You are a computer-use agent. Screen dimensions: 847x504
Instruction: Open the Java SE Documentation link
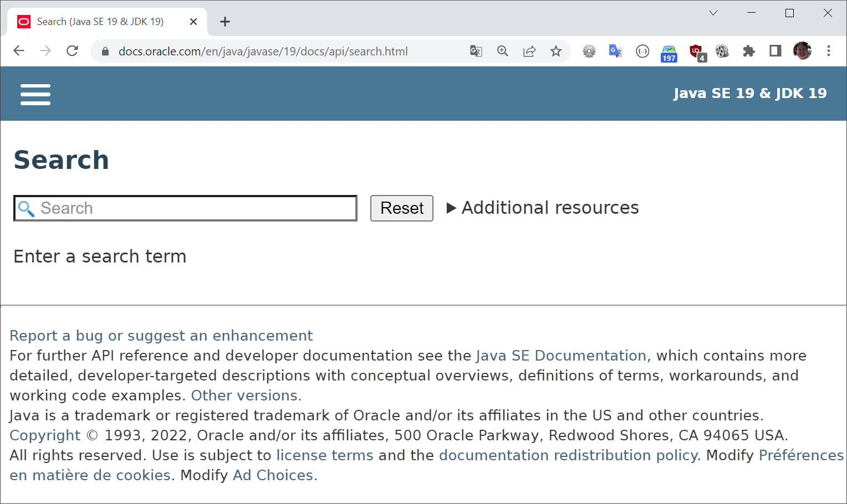tap(561, 356)
